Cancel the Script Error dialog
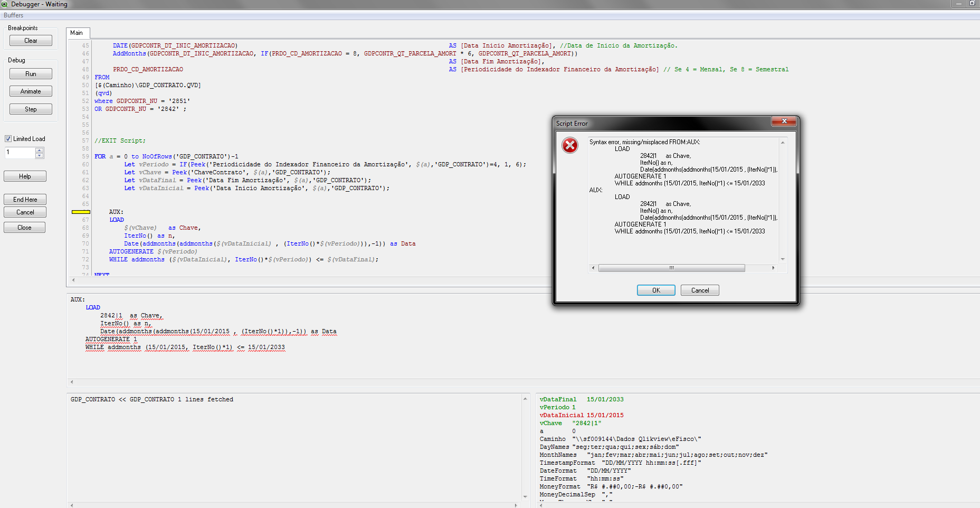 (x=700, y=290)
